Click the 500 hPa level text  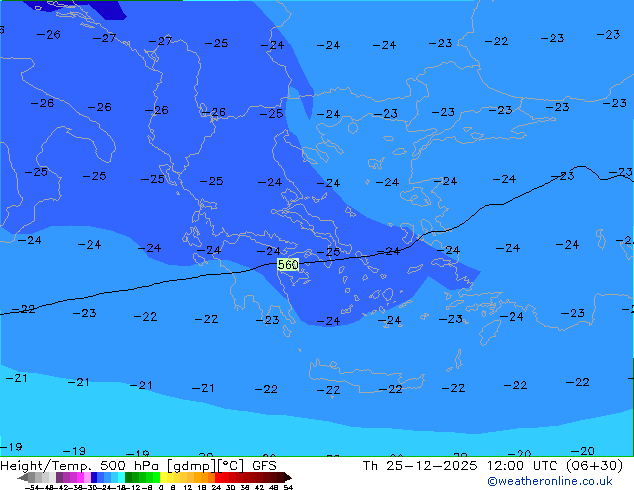(x=131, y=466)
